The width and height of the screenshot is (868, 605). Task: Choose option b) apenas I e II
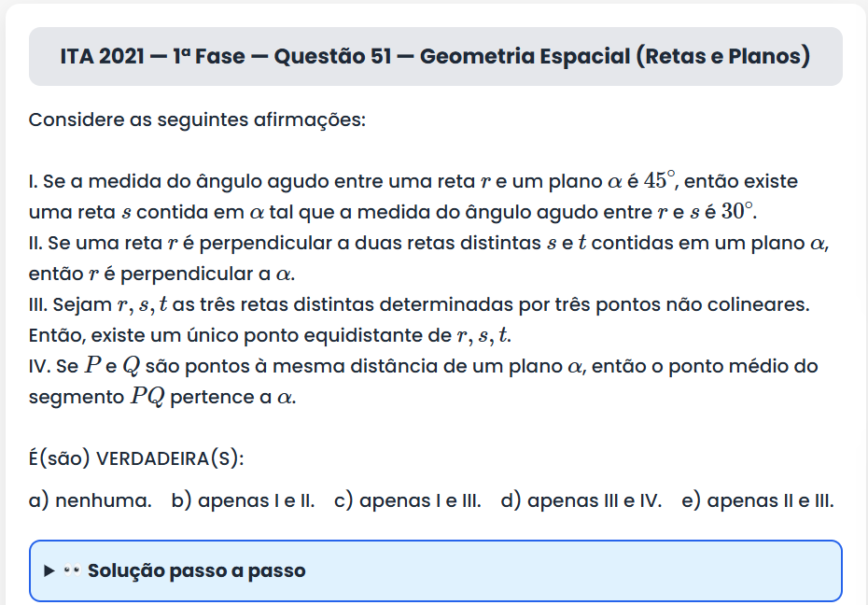243,500
